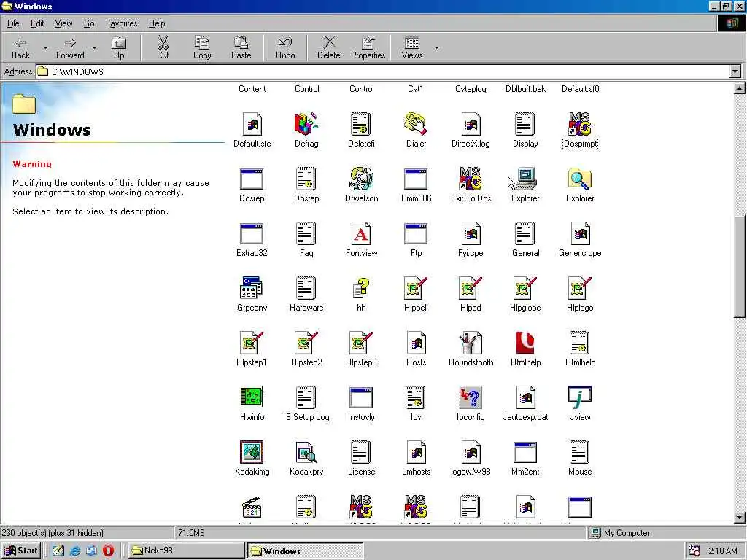Select the Dosprmpt MS-DOS shortcut icon
This screenshot has width=747, height=560.
click(x=580, y=124)
